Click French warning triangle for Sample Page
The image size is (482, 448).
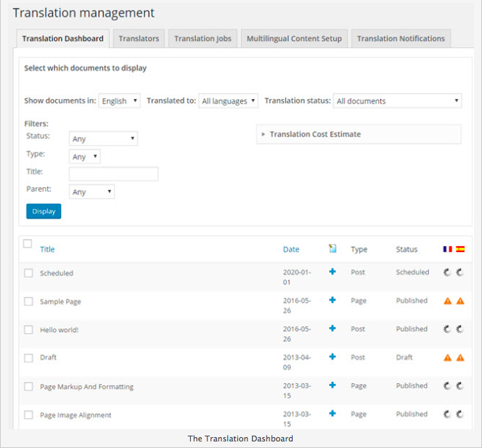click(448, 301)
